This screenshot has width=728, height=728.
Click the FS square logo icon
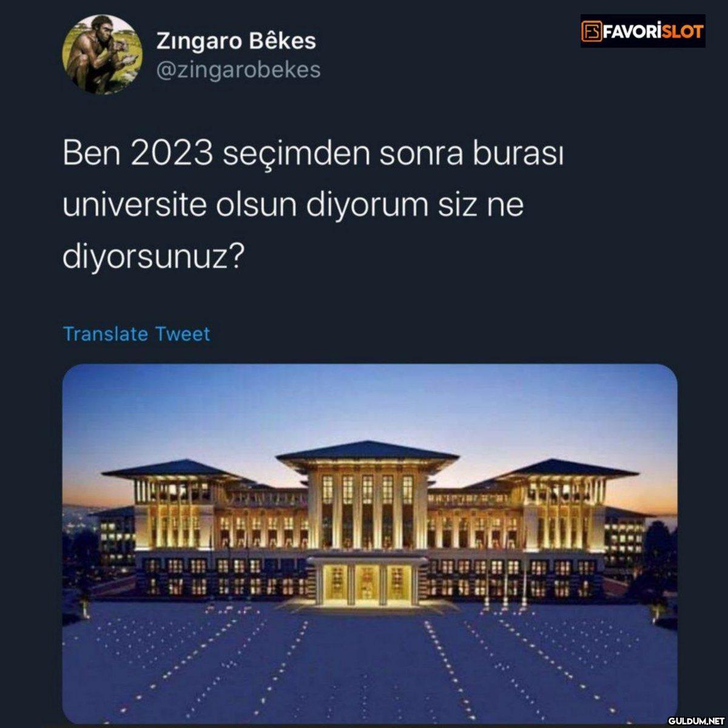(x=591, y=31)
